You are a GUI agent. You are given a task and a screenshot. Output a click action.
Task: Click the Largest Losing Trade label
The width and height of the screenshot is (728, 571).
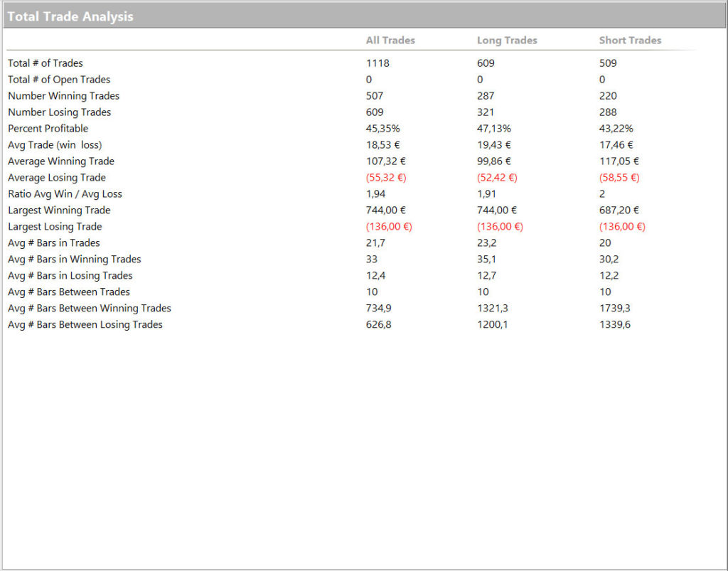55,227
